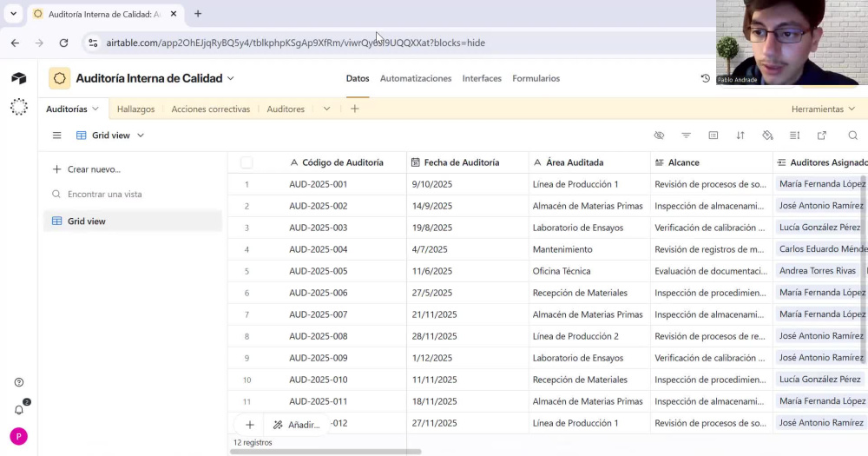Switch to the Hallazgos table tab
Image resolution: width=868 pixels, height=456 pixels.
(135, 109)
